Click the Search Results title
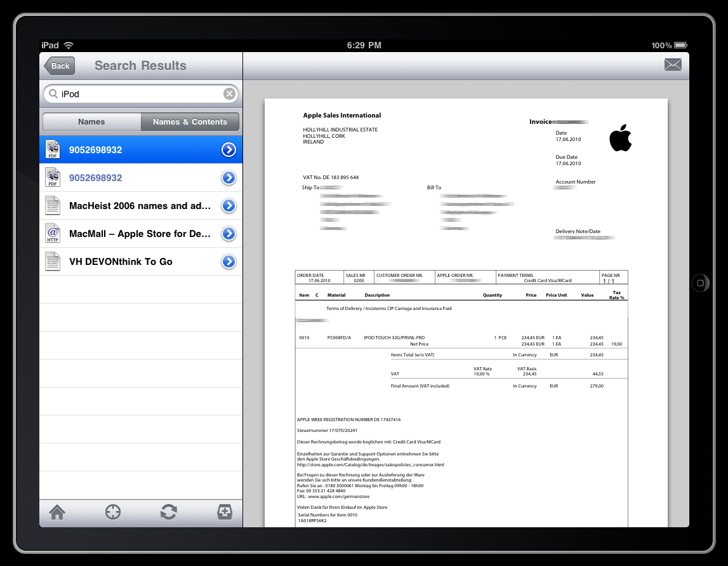This screenshot has width=728, height=566. [140, 65]
